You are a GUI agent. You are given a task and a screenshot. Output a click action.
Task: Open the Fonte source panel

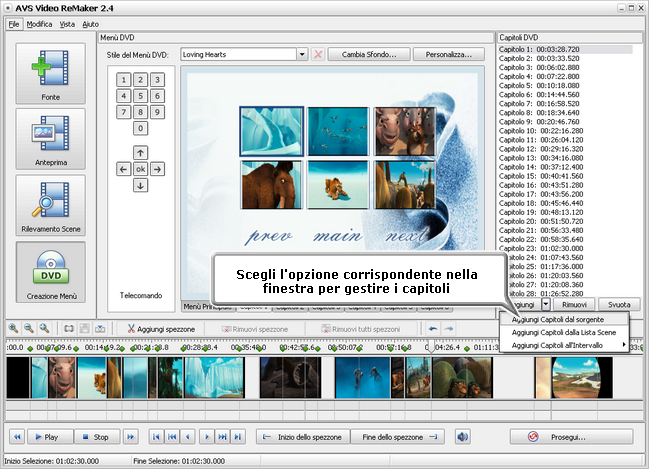[51, 73]
